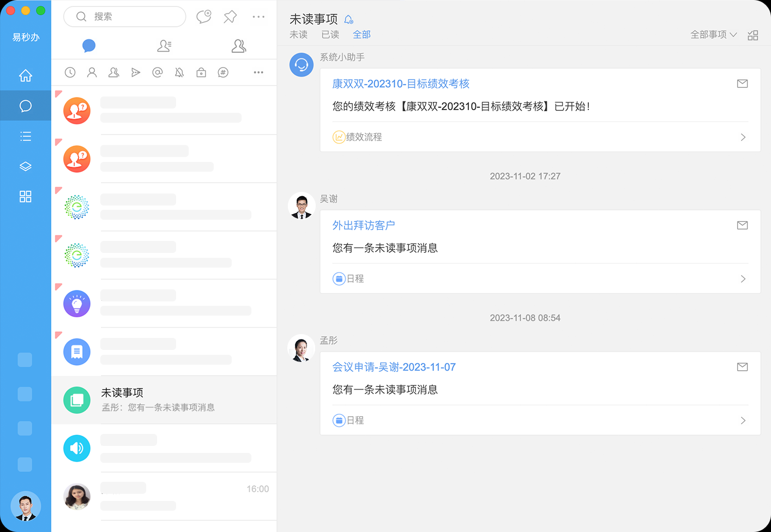Click the search field
771x532 pixels.
[125, 16]
